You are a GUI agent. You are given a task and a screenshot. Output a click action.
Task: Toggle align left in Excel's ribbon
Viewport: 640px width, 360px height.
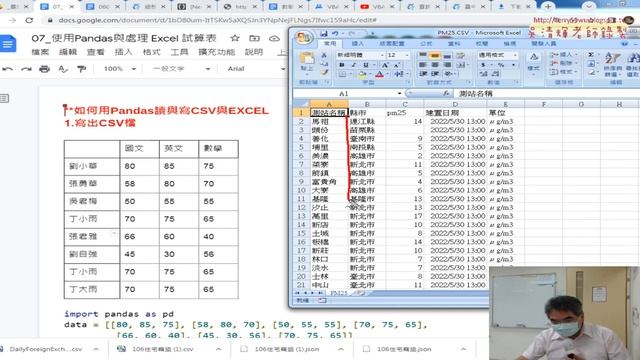422,65
